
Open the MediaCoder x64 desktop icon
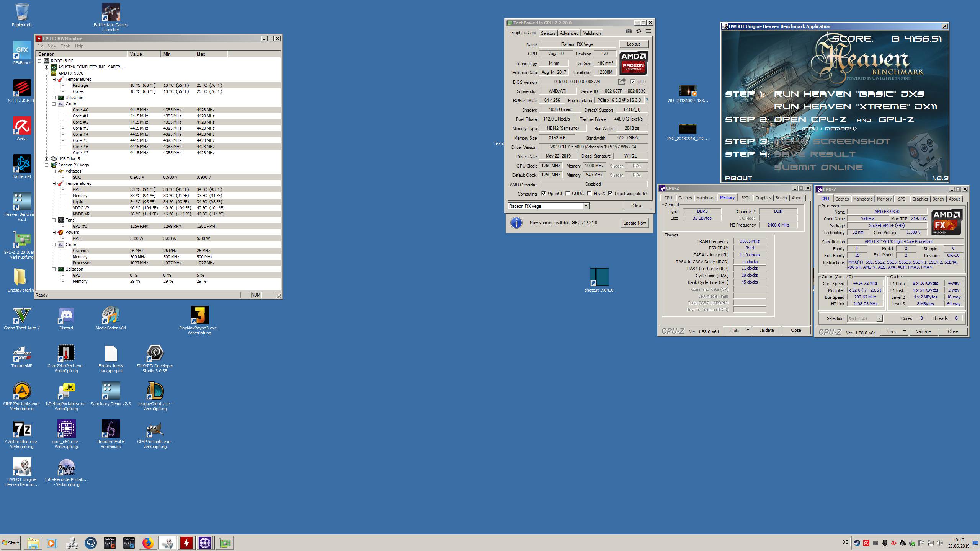tap(111, 315)
